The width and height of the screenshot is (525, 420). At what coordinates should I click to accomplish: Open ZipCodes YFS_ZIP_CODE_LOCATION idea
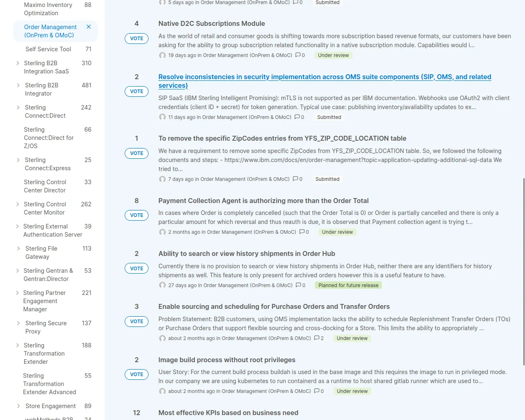point(282,139)
